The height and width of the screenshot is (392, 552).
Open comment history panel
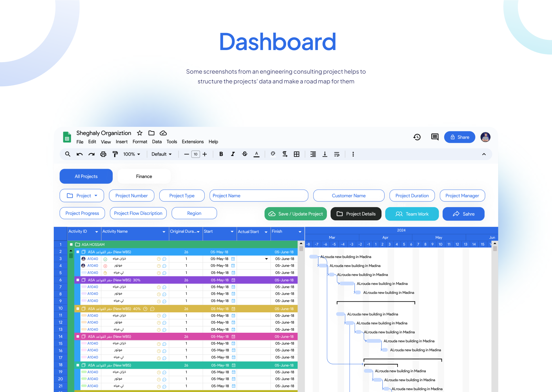coord(434,137)
